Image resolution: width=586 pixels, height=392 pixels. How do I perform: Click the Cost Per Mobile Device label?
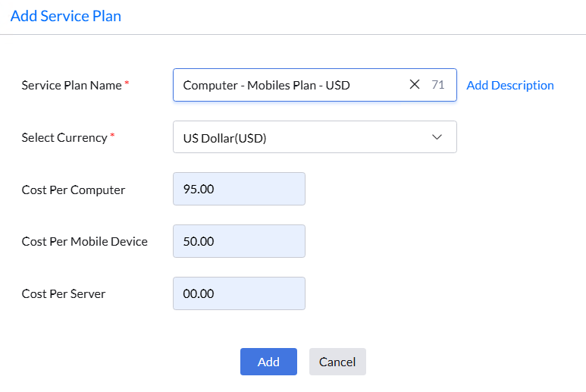[85, 242]
